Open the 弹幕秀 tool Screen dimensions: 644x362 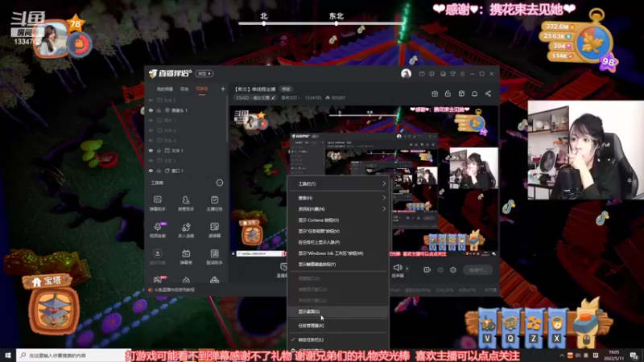[x=186, y=257]
